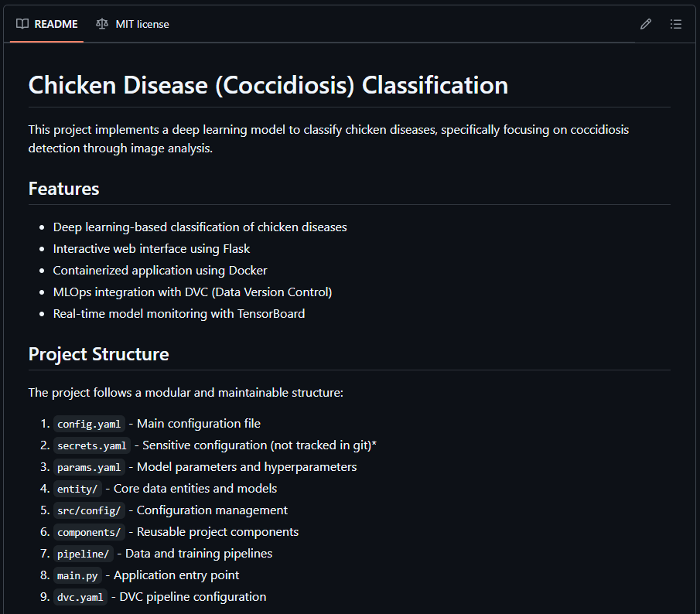Select the params.yaml code label
Screen dimensions: 700x614
tap(89, 467)
